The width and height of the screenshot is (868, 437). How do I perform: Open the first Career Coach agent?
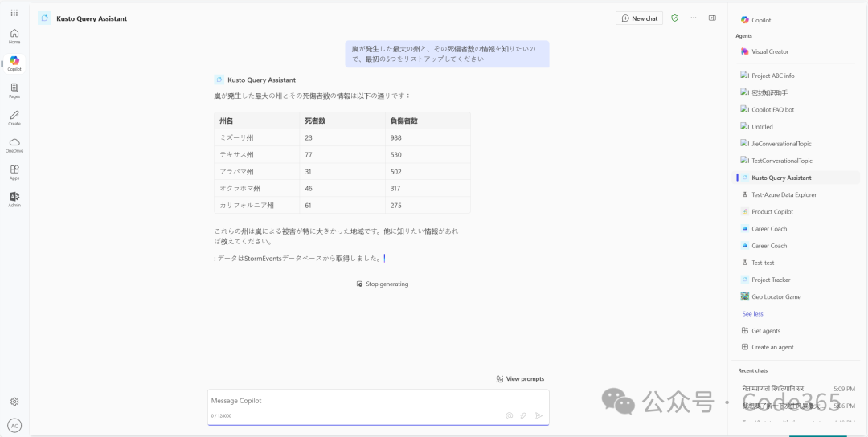pyautogui.click(x=764, y=228)
